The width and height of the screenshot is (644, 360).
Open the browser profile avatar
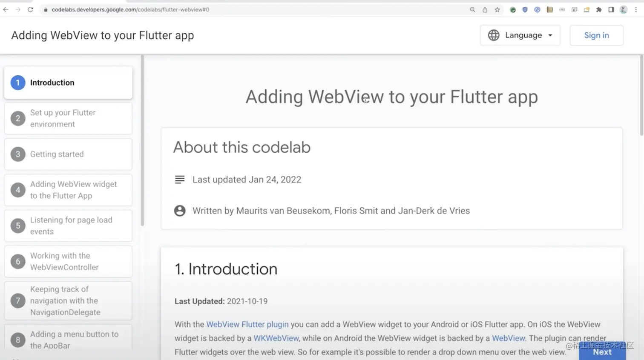[624, 9]
